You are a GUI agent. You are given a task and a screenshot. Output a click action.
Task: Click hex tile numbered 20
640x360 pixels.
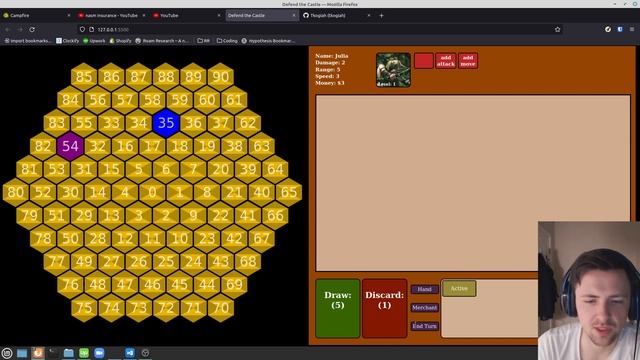(x=220, y=169)
